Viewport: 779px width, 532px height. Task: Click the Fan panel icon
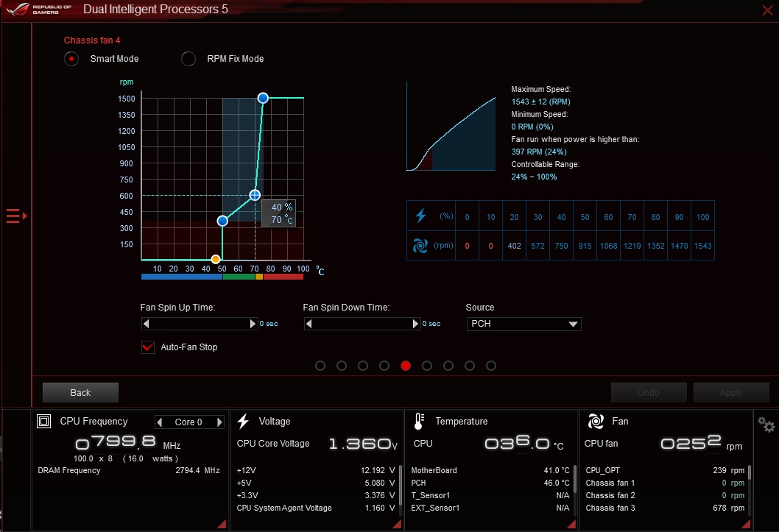tap(596, 422)
